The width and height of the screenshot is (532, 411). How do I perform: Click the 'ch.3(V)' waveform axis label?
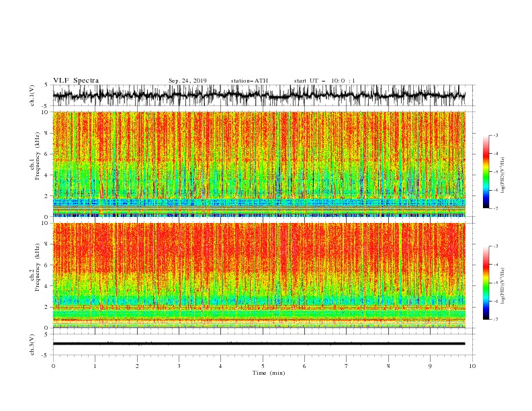(x=32, y=345)
